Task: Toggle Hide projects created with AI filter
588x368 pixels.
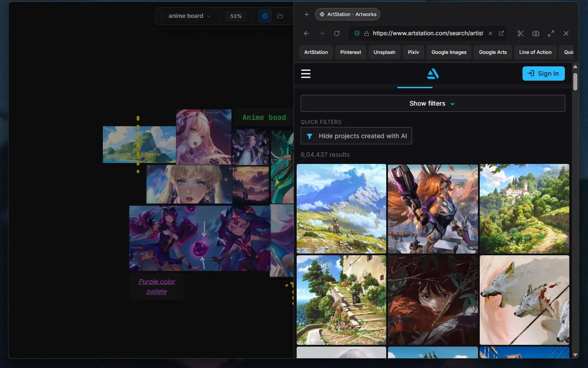Action: [x=356, y=136]
